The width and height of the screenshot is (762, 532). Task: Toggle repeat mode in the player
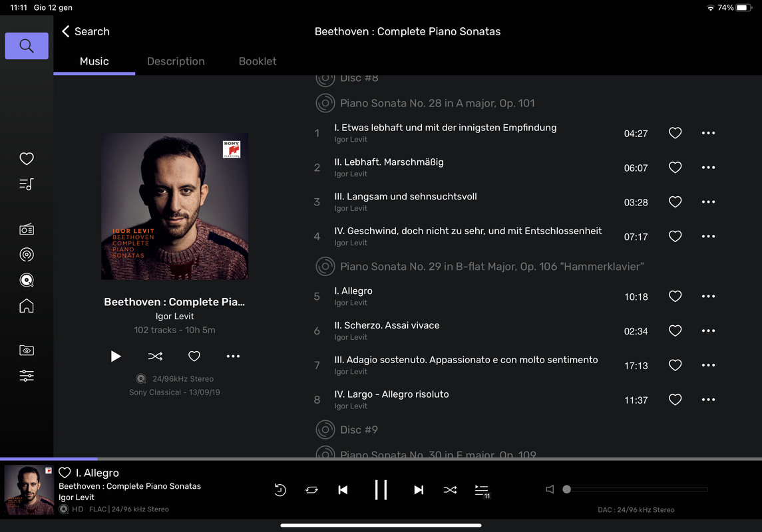[312, 489]
